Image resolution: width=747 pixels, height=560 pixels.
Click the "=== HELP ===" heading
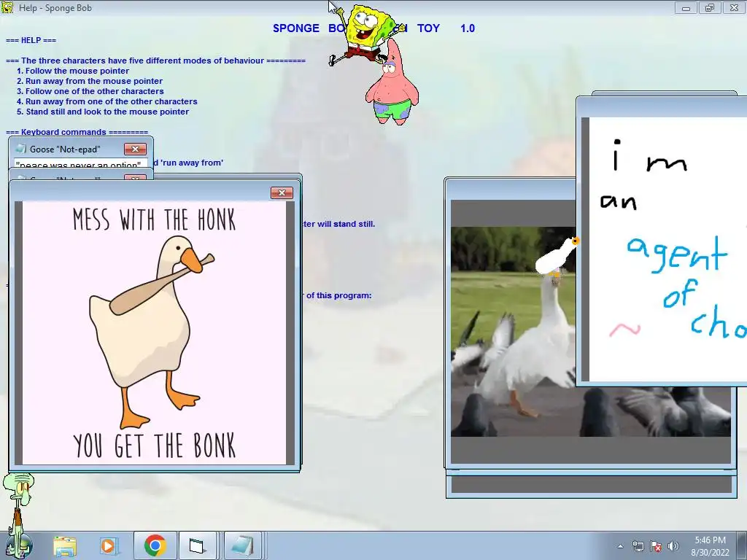[31, 41]
